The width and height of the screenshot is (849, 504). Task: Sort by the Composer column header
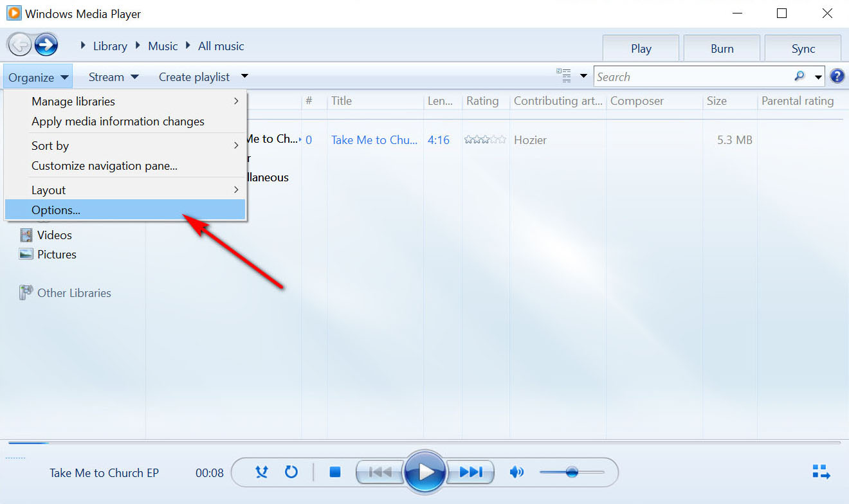tap(654, 101)
